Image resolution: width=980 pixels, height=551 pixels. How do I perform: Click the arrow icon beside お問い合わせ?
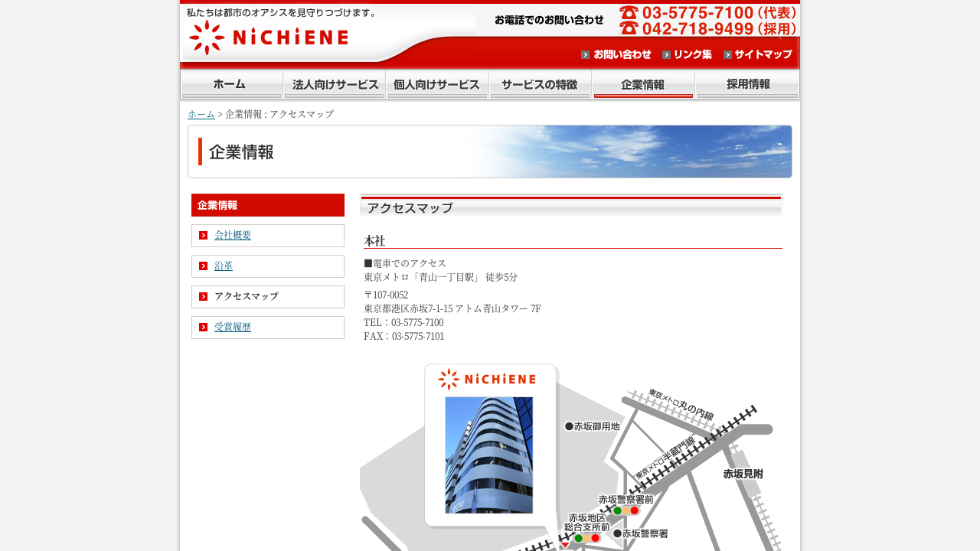click(586, 54)
